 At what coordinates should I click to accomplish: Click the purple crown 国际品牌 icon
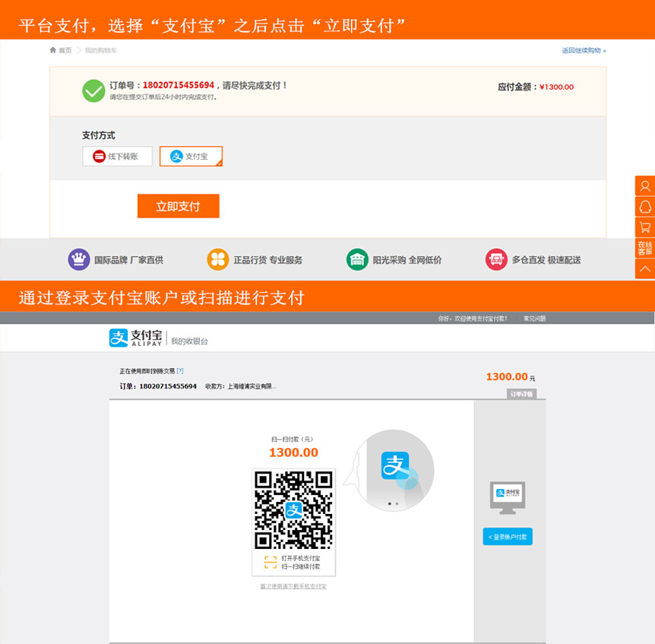click(x=79, y=259)
